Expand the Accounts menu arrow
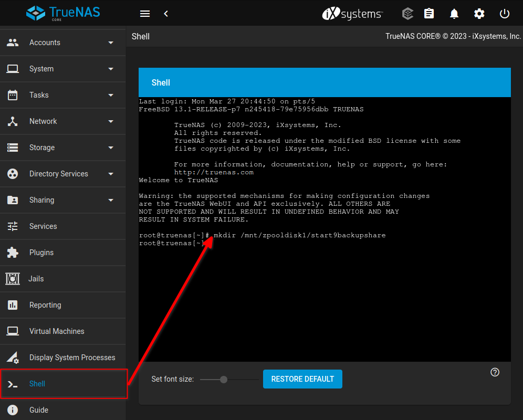This screenshot has width=523, height=420. tap(111, 43)
